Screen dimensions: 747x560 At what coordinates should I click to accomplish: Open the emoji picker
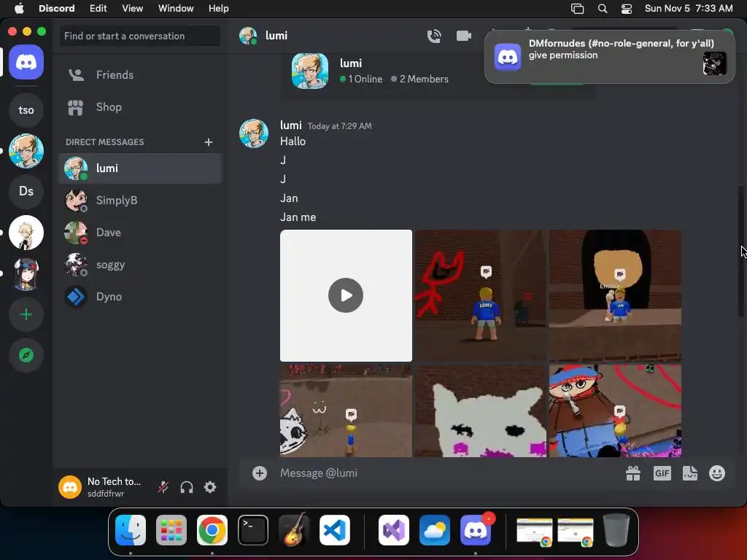coord(717,472)
